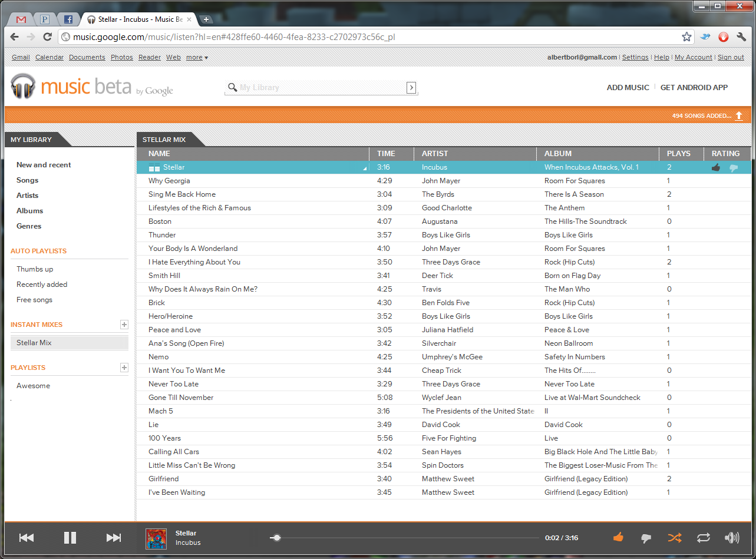Click the playback progress slider knob
The height and width of the screenshot is (559, 756).
[x=277, y=538]
